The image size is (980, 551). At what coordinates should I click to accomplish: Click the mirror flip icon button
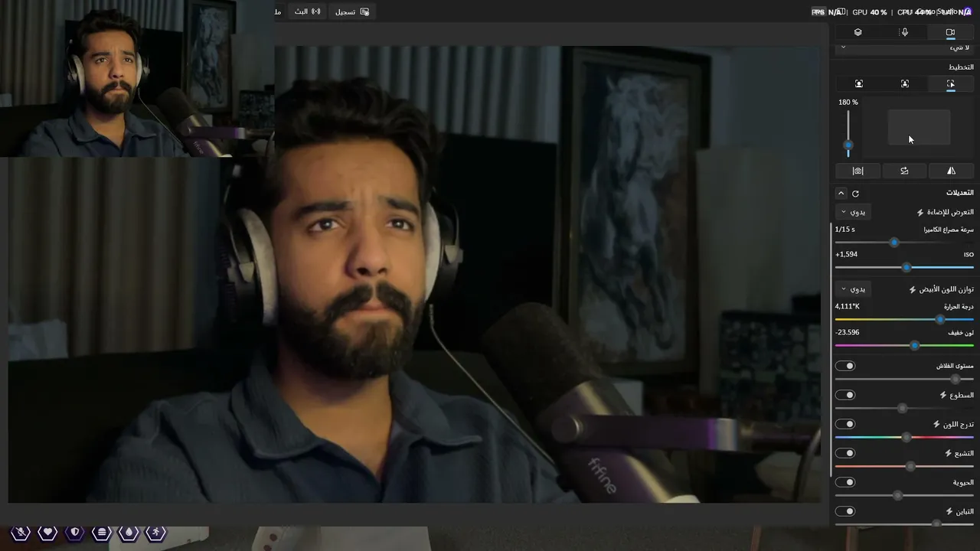(951, 171)
